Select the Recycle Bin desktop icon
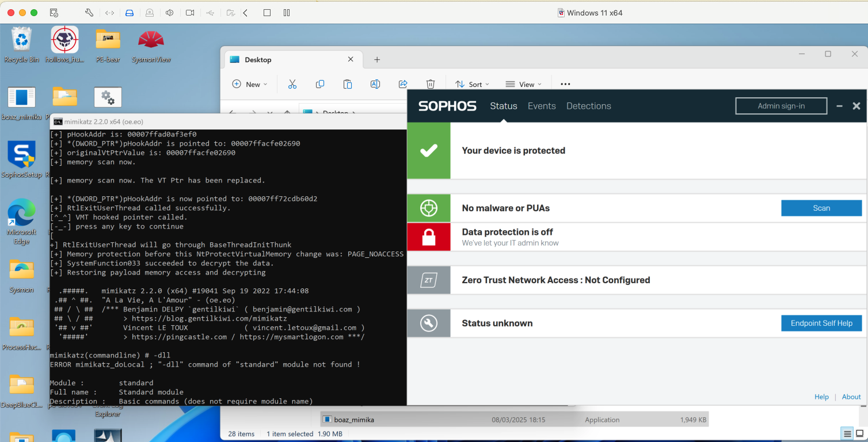Screen dimensions: 868x442 pyautogui.click(x=22, y=44)
